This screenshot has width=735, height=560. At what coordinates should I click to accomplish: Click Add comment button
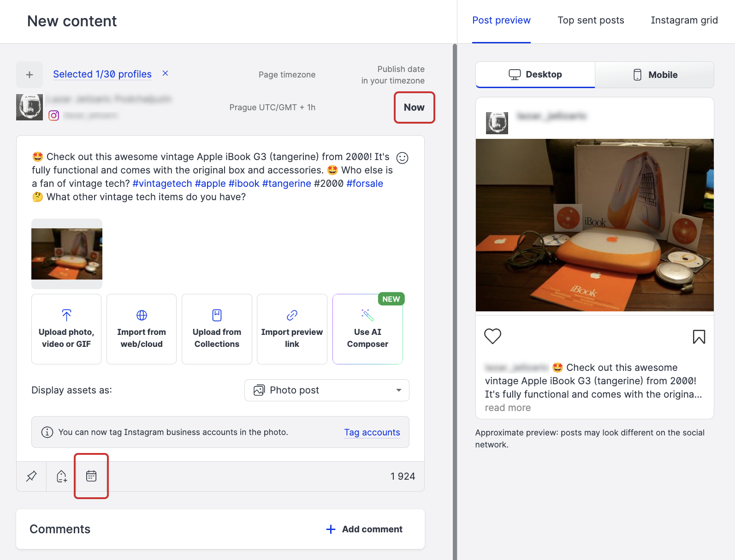[364, 529]
